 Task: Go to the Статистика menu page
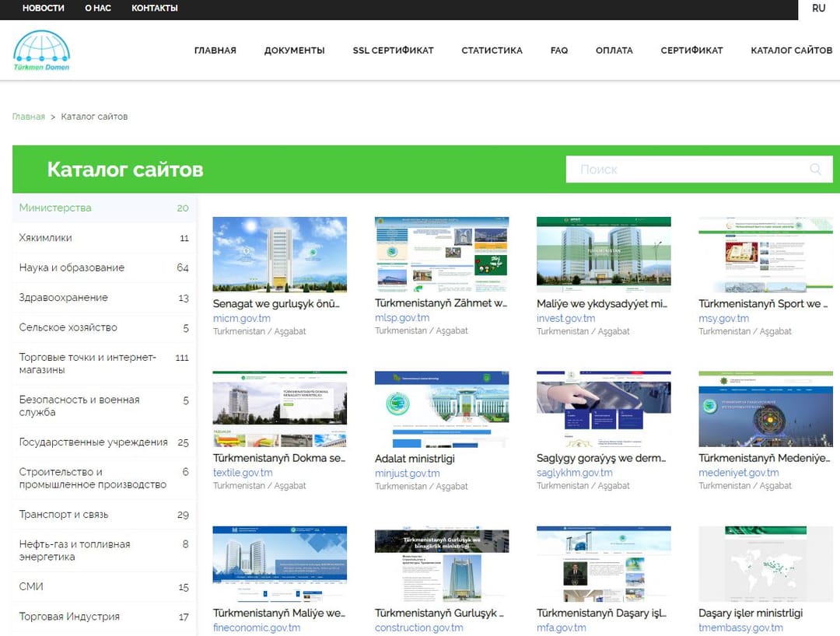tap(492, 51)
